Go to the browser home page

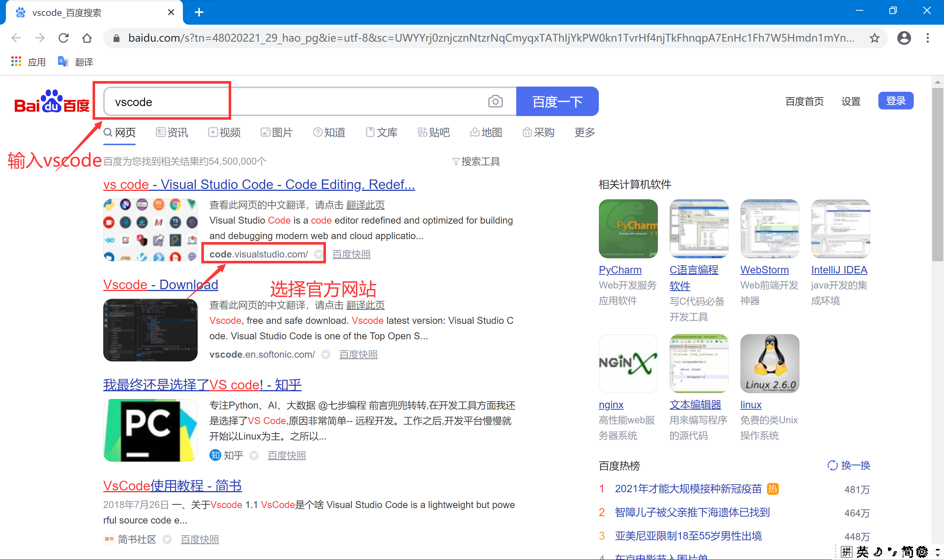click(x=87, y=38)
